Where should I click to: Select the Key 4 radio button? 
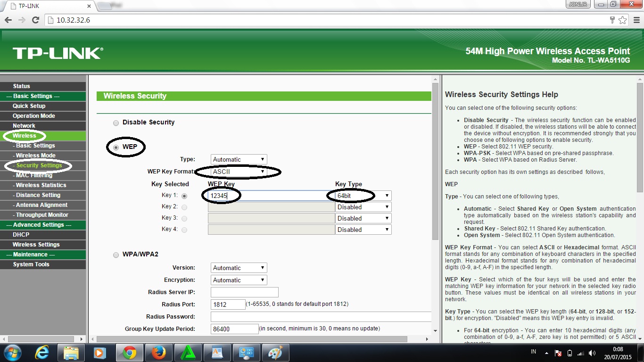[x=184, y=230]
